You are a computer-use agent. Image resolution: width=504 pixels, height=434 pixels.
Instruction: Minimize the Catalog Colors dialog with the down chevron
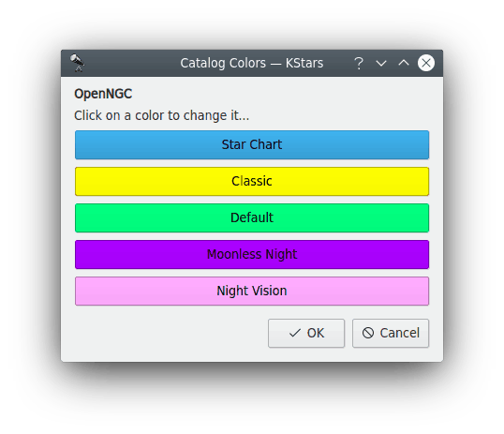[381, 63]
